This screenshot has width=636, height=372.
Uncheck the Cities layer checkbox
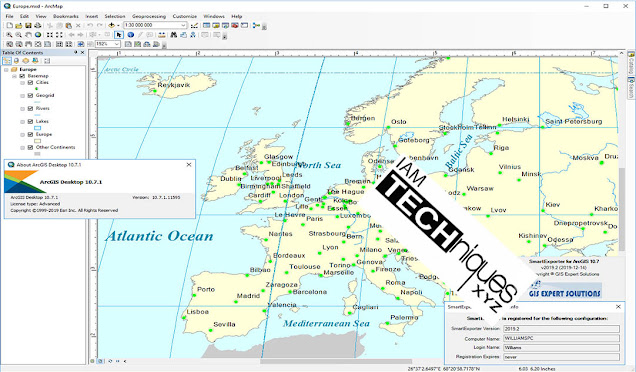[30, 82]
